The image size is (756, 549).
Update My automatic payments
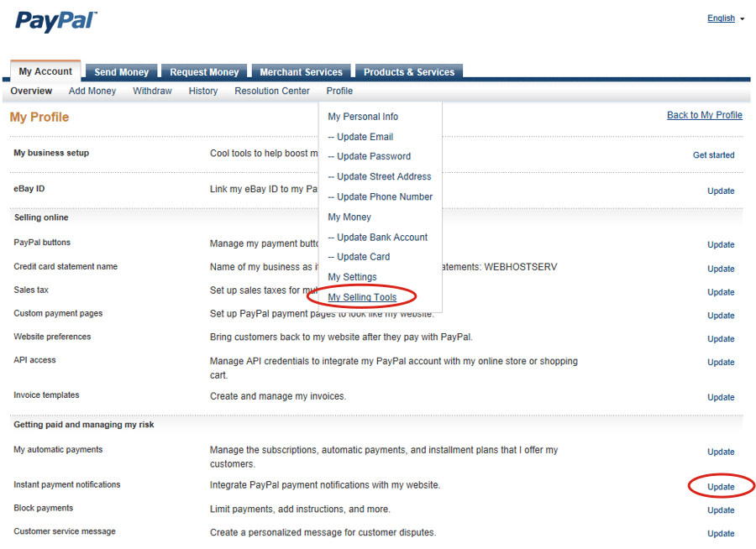[721, 452]
